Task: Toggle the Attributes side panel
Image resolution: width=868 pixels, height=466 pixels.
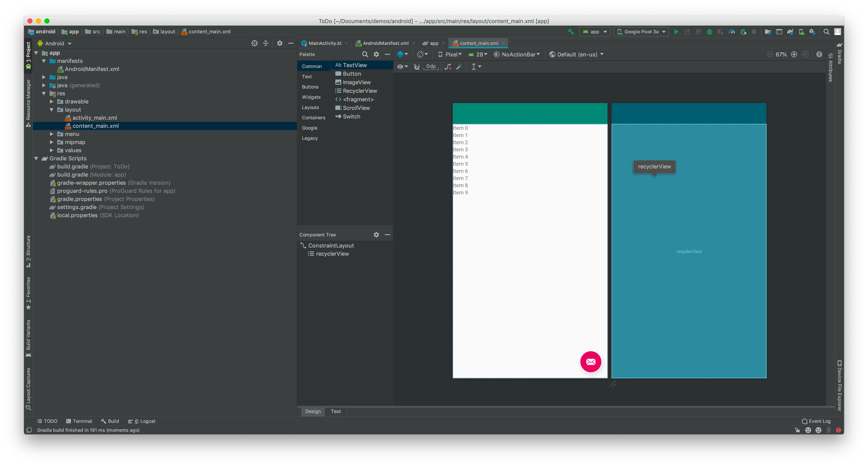Action: (x=831, y=67)
